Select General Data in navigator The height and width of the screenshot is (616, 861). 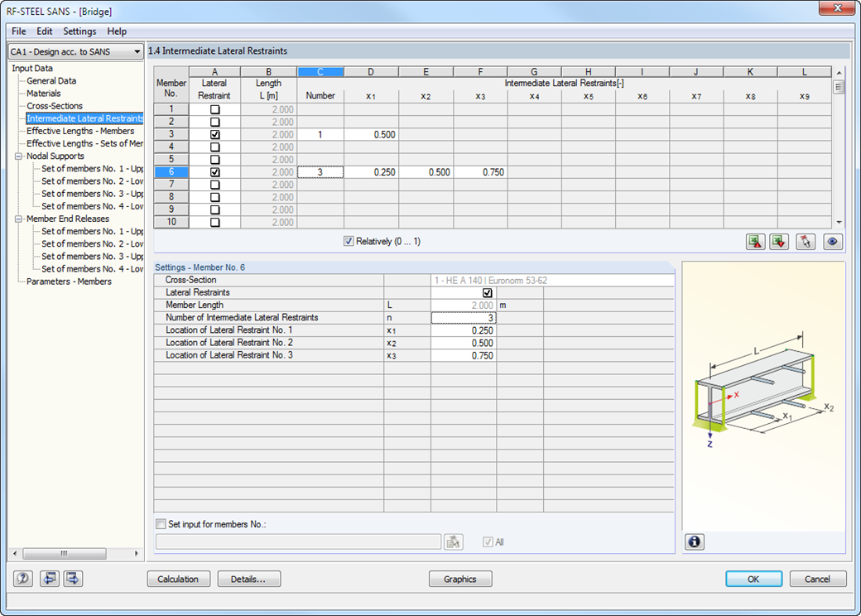click(51, 80)
